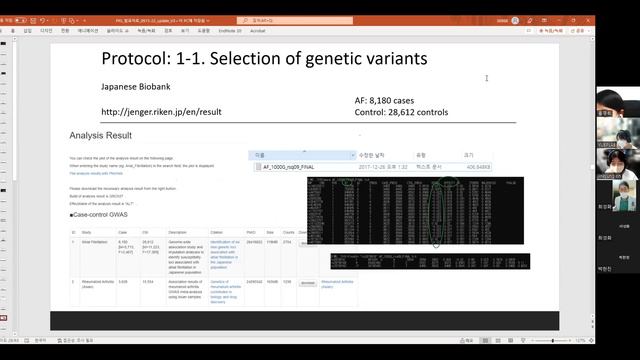640x360 pixels.
Task: Click Download button in Rheumatoid Arthritis row
Action: click(x=308, y=283)
